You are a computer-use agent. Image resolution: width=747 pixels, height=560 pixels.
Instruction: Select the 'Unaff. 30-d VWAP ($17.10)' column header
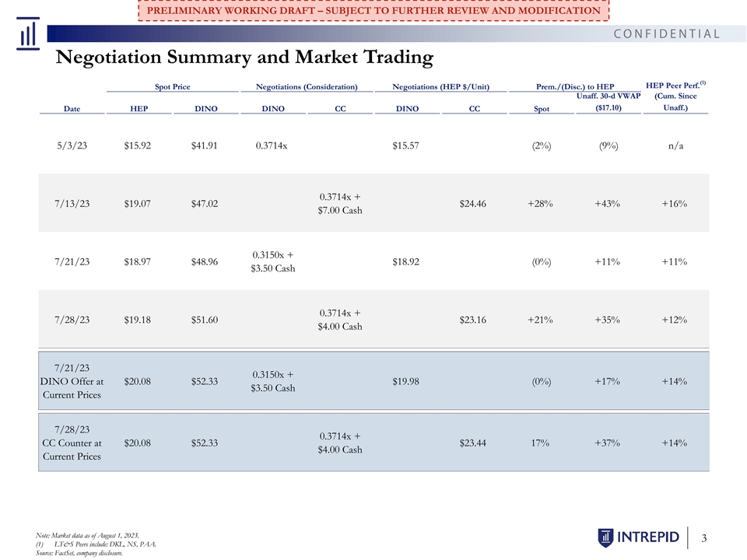(608, 102)
